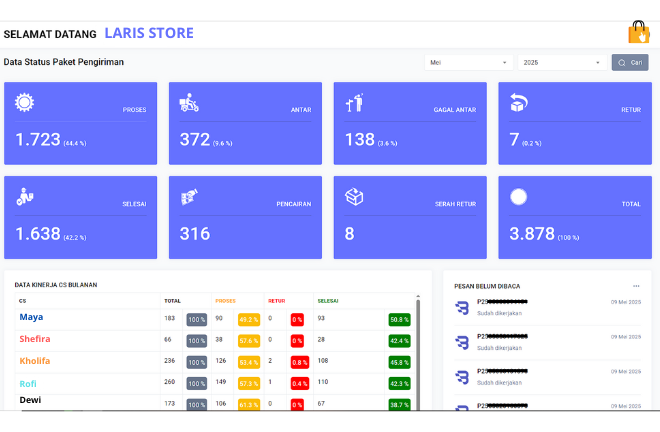Viewport: 660px width, 432px height.
Task: Click the Selesai column header in table
Action: [328, 300]
